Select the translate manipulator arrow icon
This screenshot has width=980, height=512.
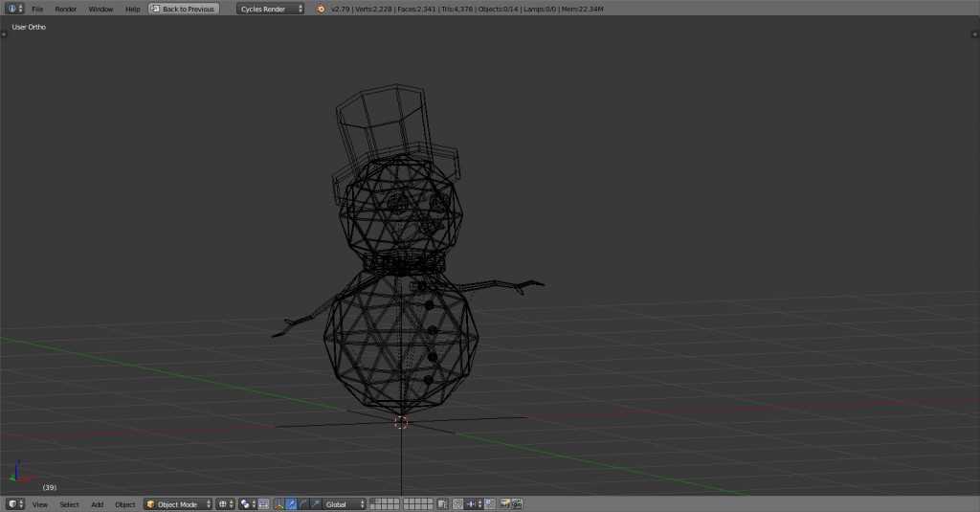tap(291, 504)
